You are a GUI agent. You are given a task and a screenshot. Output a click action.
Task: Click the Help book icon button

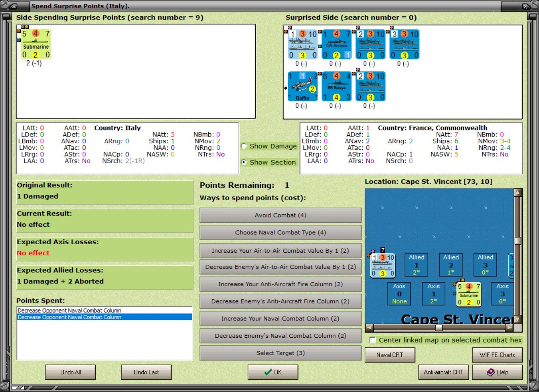[x=497, y=372]
